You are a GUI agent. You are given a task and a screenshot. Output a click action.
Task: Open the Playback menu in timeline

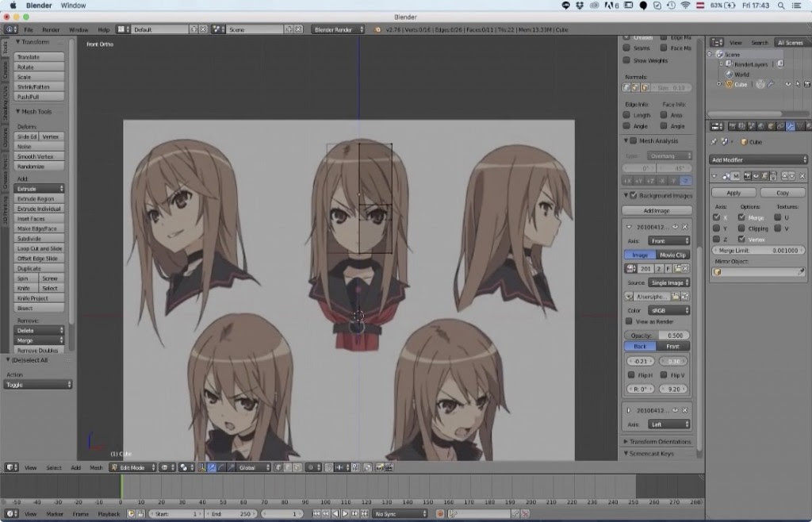coord(109,514)
